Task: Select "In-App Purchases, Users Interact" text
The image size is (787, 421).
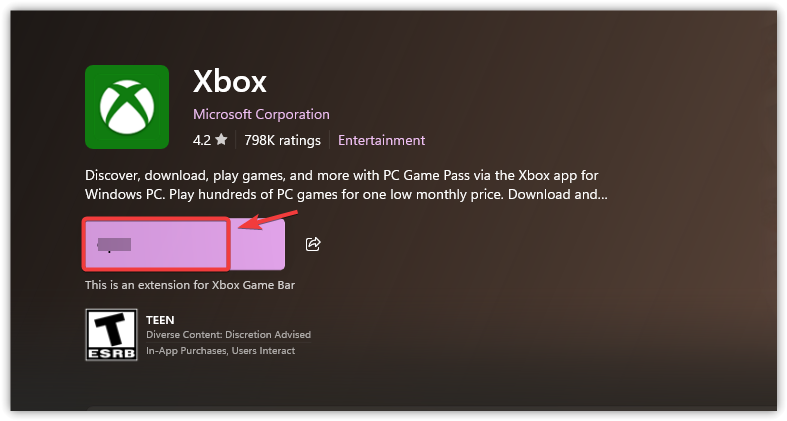Action: (x=220, y=350)
